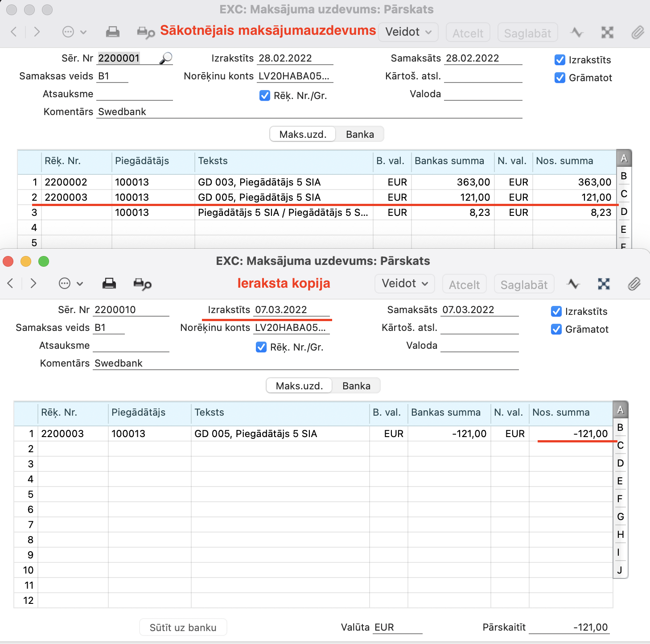Select column view C in lower table
Image resolution: width=650 pixels, height=644 pixels.
coord(620,445)
